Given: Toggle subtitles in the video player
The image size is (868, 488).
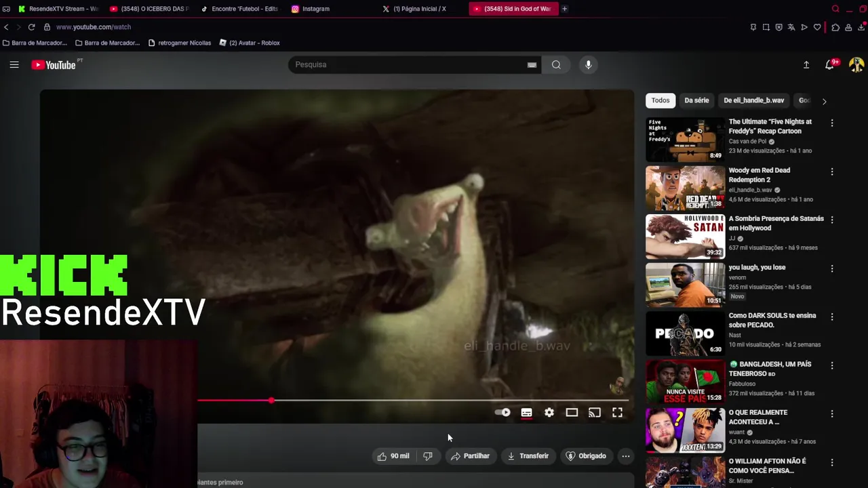Looking at the screenshot, I should tap(526, 412).
